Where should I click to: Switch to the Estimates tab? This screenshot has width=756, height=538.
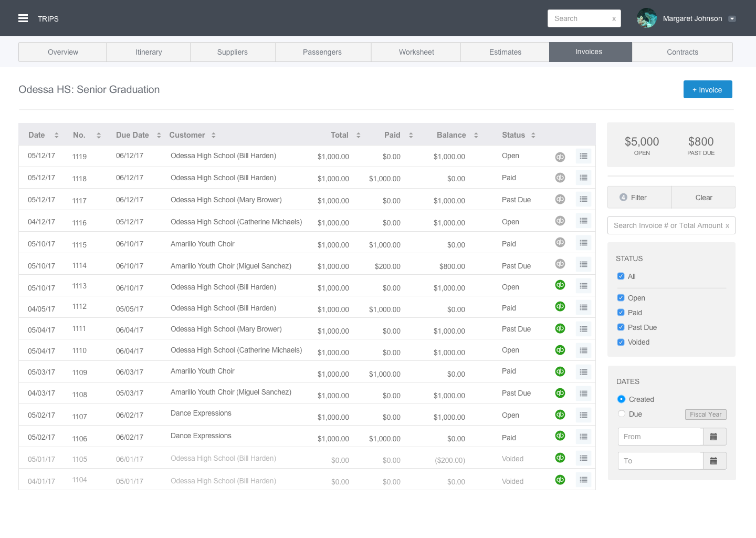(505, 52)
